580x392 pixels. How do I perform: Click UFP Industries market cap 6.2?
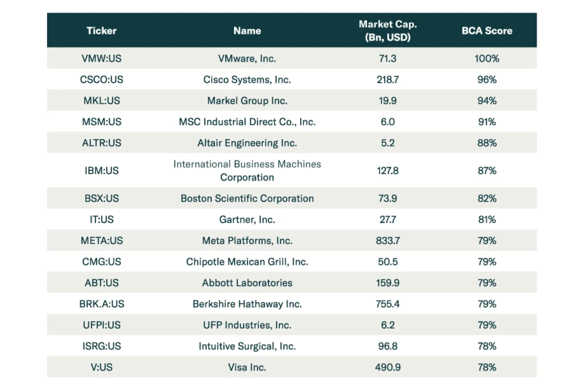click(388, 325)
